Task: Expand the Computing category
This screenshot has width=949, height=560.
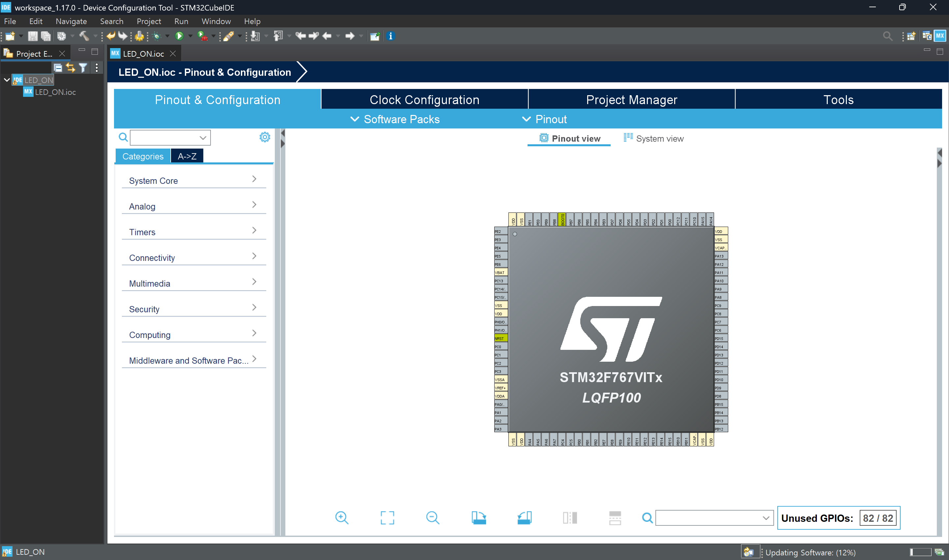Action: coord(194,334)
